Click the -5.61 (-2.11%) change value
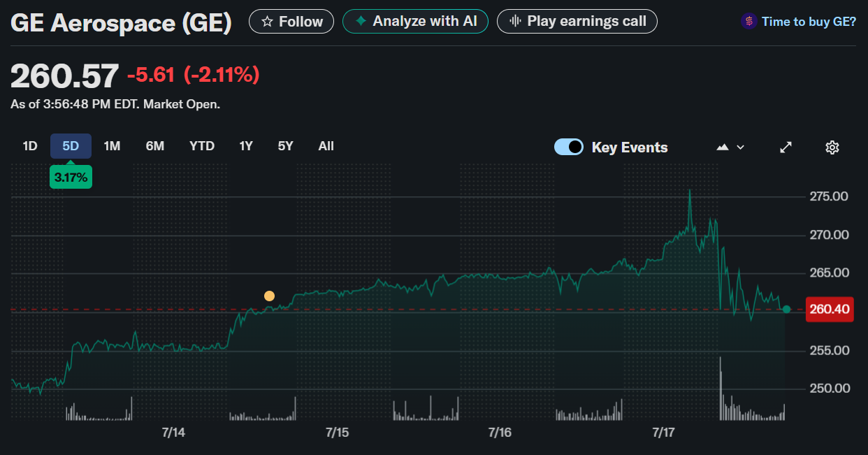Image resolution: width=868 pixels, height=455 pixels. tap(193, 75)
